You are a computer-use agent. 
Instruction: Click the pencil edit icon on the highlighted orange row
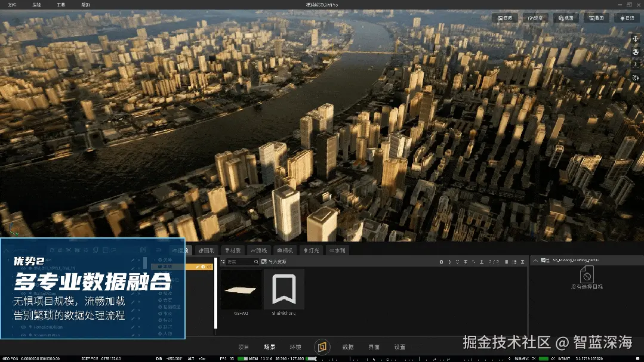click(x=198, y=267)
